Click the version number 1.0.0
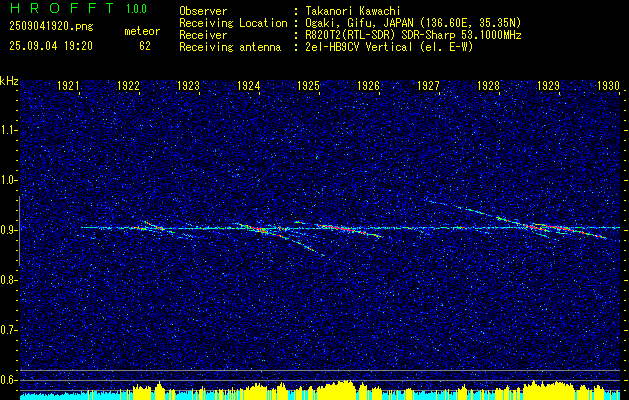Viewport: 629px width, 400px height. 136,9
